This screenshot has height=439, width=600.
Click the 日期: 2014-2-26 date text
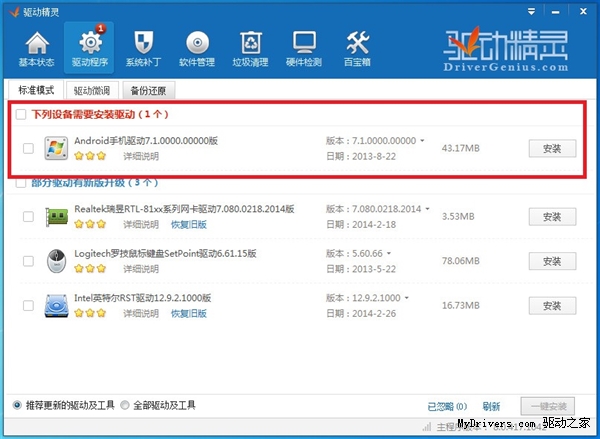coord(361,314)
